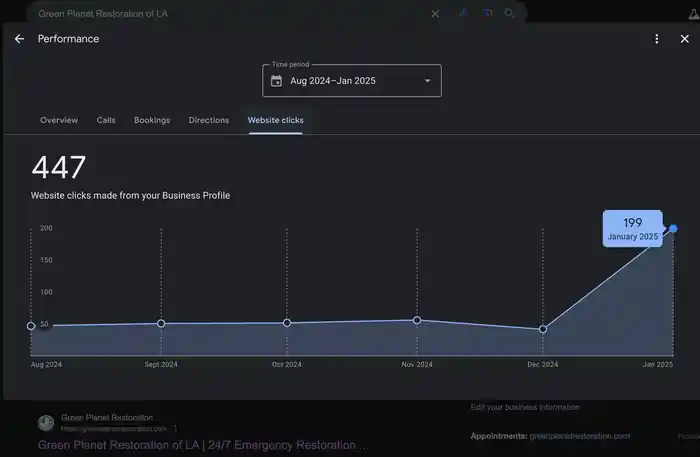
Task: Select the Jan 2025 highlighted data point
Action: pyautogui.click(x=673, y=228)
